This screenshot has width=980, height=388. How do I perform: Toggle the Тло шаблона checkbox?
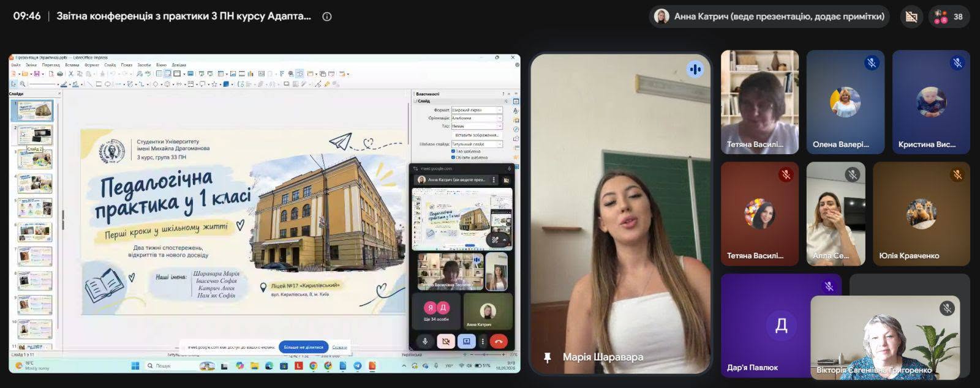453,151
